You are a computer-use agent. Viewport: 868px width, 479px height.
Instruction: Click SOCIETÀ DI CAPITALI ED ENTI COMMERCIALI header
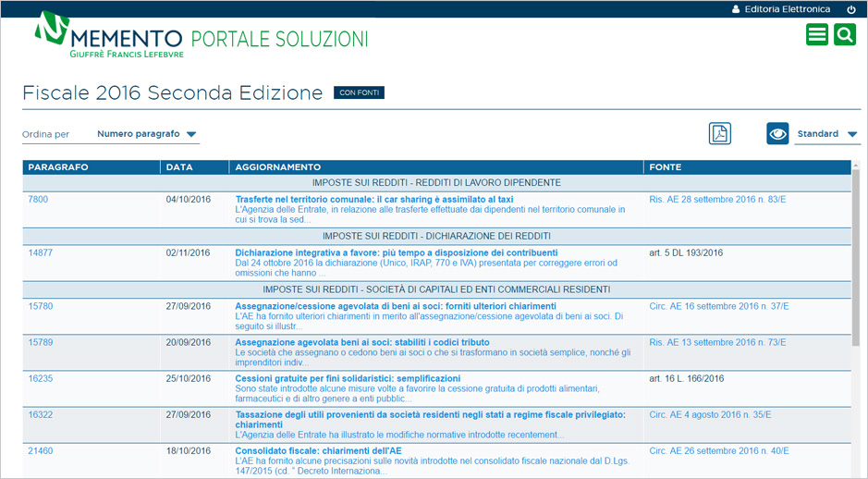click(x=436, y=289)
